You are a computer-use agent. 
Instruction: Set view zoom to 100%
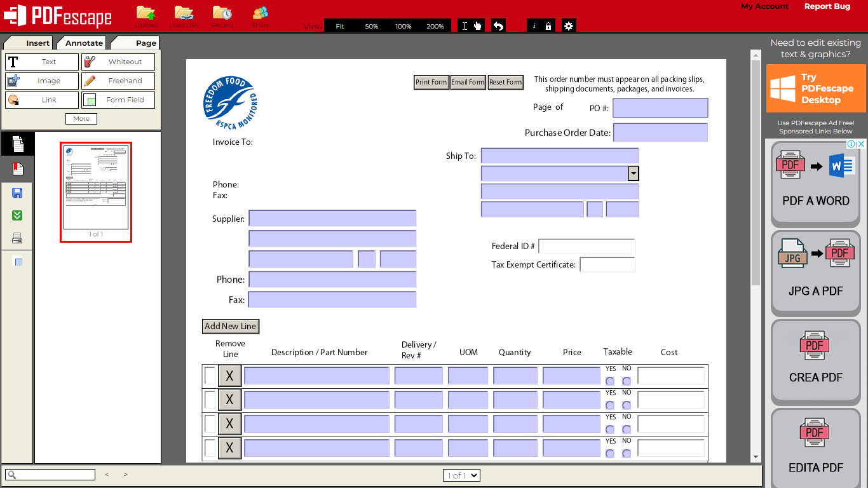coord(403,26)
